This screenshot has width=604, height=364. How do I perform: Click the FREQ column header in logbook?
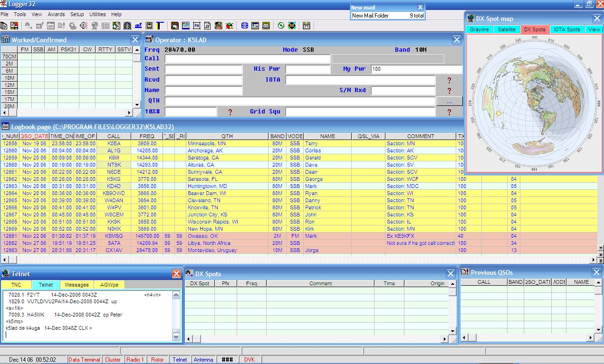tap(147, 136)
